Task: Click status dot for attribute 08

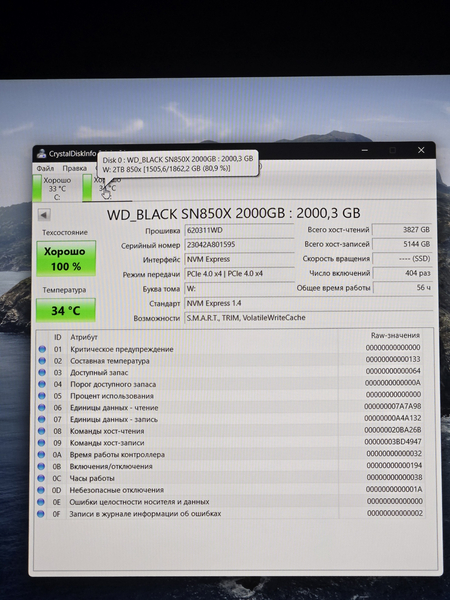Action: 42,431
